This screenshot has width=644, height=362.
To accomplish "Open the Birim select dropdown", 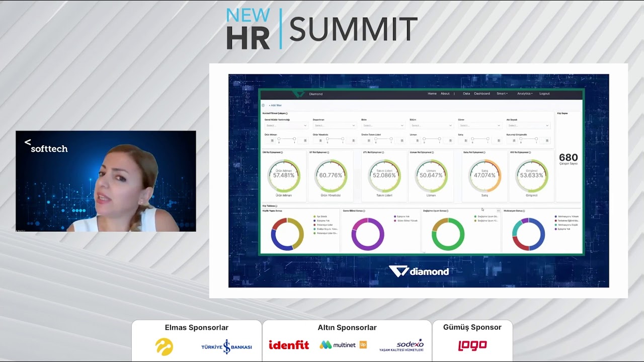I will pos(383,126).
